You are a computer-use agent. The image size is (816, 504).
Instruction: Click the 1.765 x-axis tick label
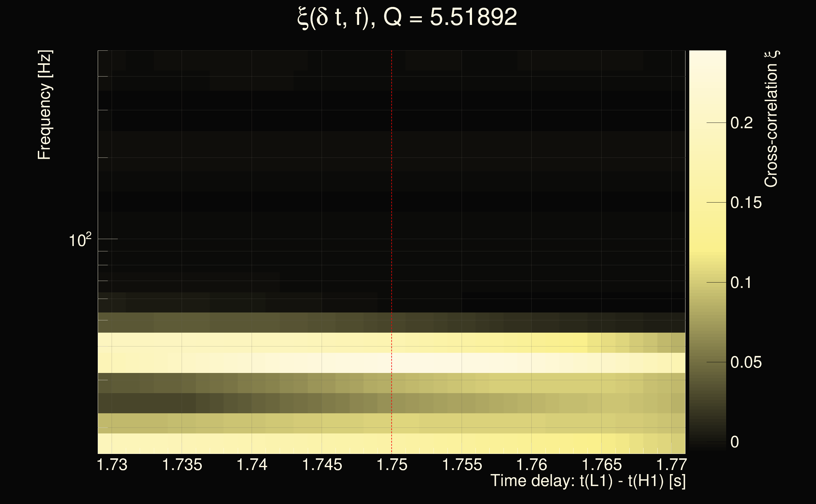click(x=602, y=465)
